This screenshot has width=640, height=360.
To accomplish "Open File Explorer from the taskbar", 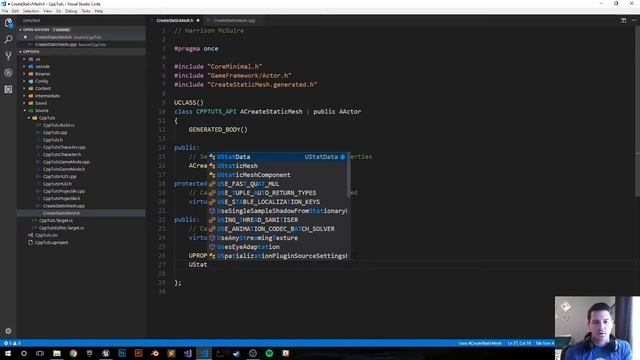I will point(57,353).
